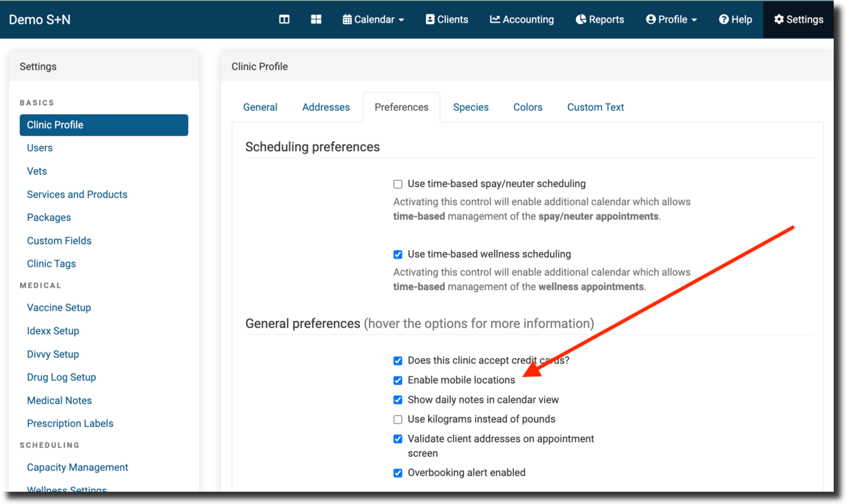
Task: Go to Vaccine Setup in sidebar
Action: [x=59, y=308]
